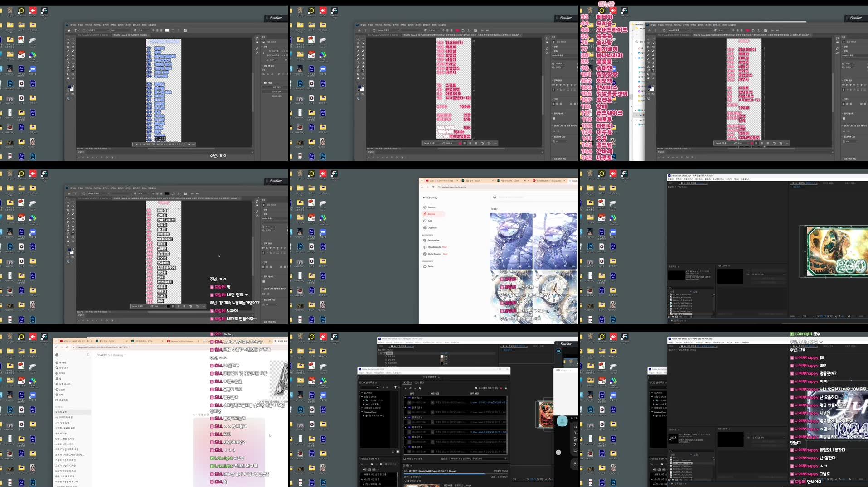
Task: Click the white color swatch in After Effects effect controls
Action: tap(442, 356)
